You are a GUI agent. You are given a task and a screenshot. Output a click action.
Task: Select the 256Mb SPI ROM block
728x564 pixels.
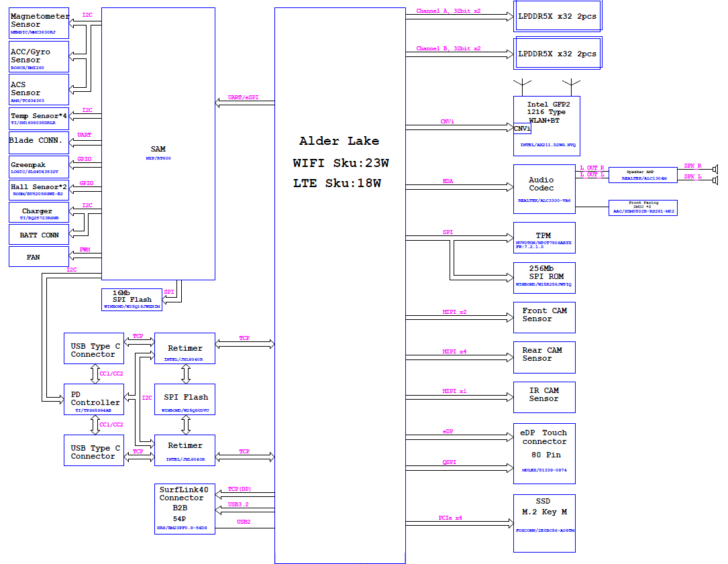point(544,276)
